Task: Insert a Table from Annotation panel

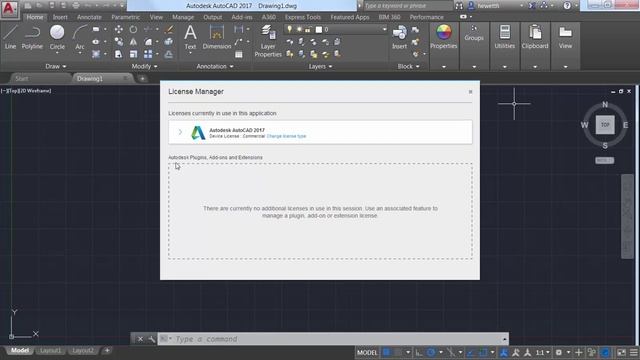Action: (x=239, y=54)
